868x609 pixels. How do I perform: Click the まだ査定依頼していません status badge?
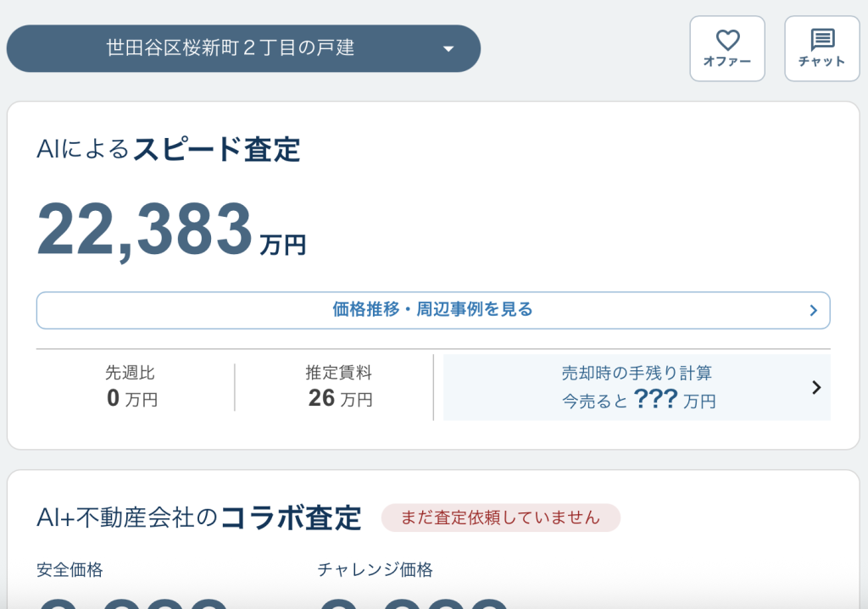click(x=500, y=518)
